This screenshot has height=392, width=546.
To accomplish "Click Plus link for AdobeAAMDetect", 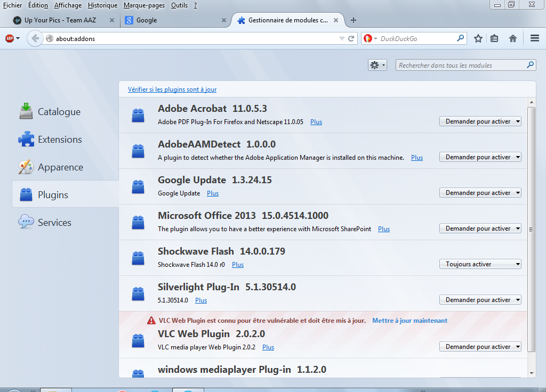I will pos(417,158).
